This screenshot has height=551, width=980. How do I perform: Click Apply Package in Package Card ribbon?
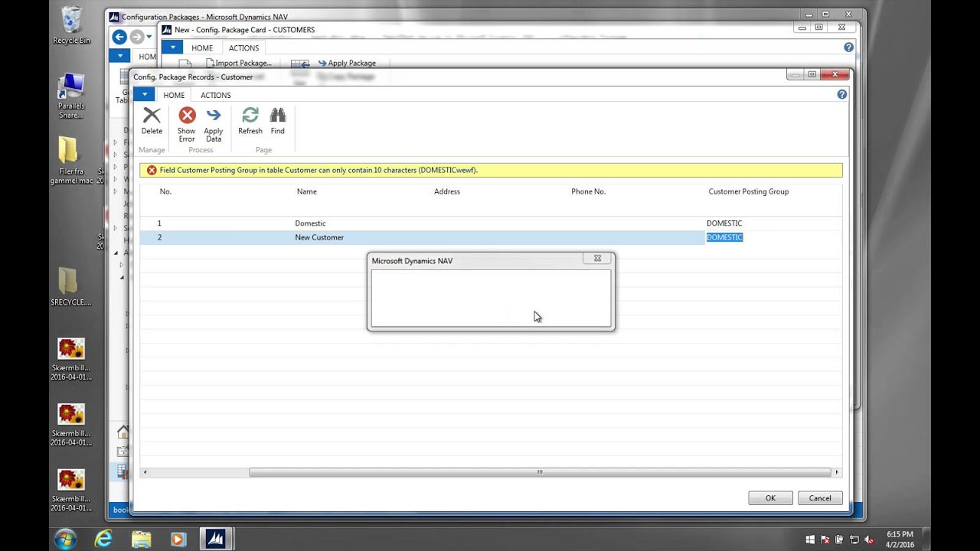tap(346, 63)
